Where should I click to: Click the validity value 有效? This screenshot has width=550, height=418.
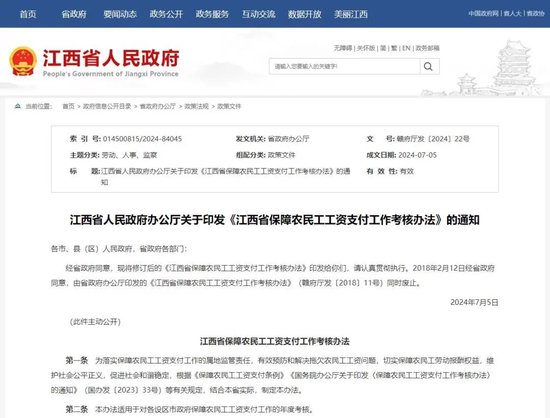[407, 171]
